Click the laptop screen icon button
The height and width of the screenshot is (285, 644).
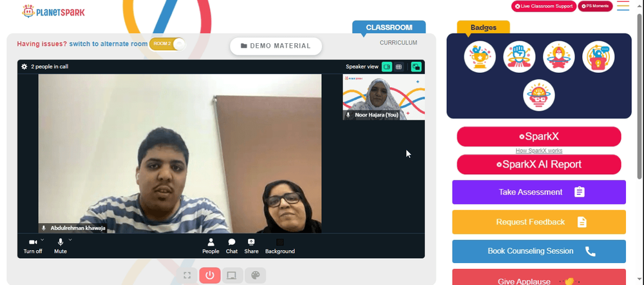click(232, 275)
